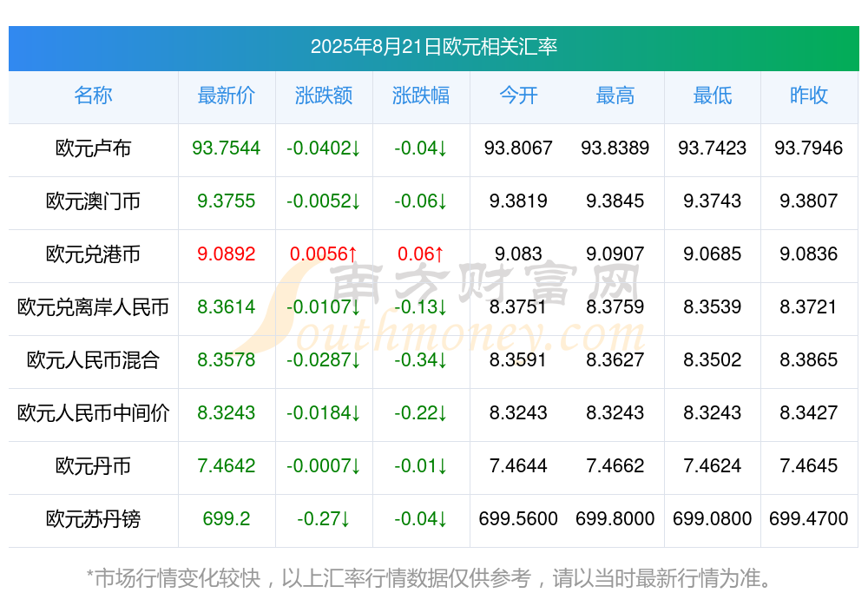This screenshot has width=868, height=606.
Task: Select the 名称 column header
Action: pyautogui.click(x=93, y=96)
